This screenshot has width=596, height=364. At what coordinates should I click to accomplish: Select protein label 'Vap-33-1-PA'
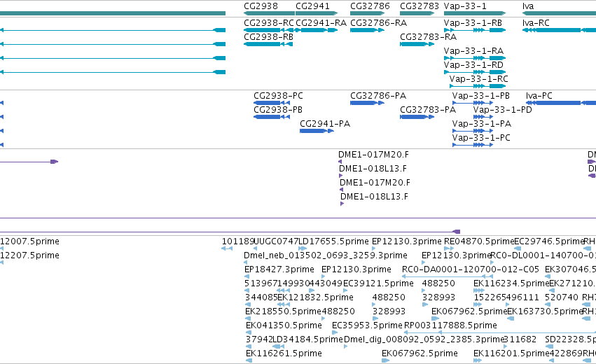(x=482, y=124)
